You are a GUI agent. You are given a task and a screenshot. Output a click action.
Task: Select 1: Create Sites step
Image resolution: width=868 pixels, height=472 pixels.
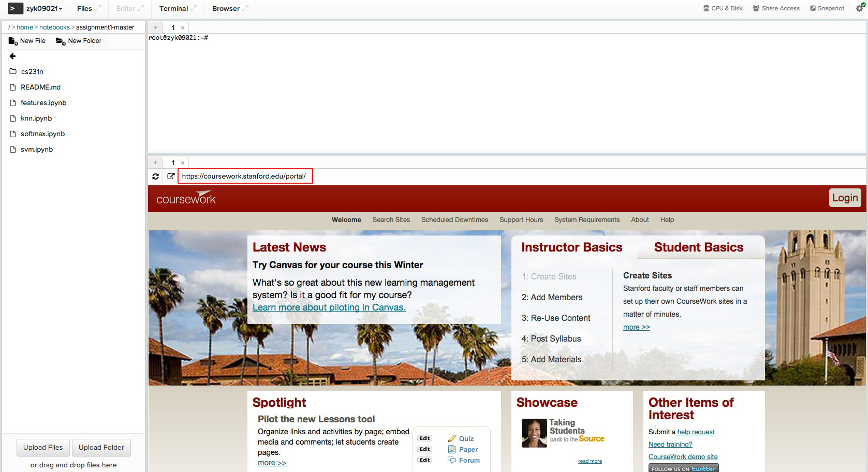(549, 277)
